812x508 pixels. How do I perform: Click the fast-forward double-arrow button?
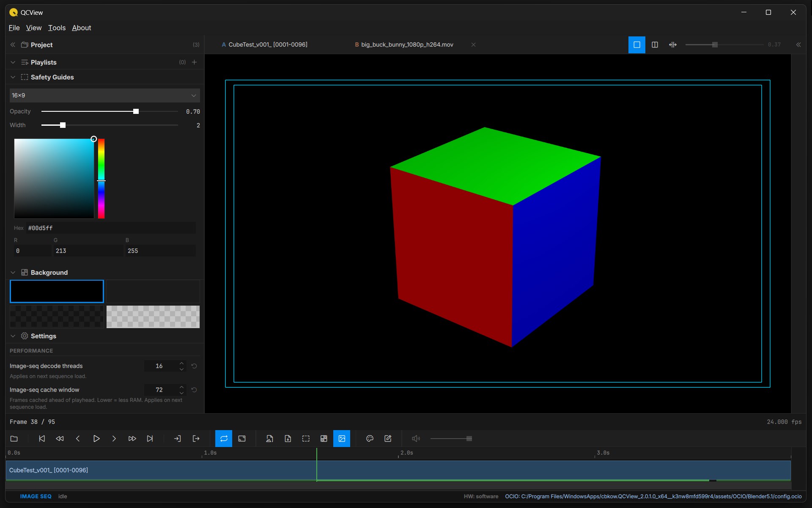tap(132, 439)
